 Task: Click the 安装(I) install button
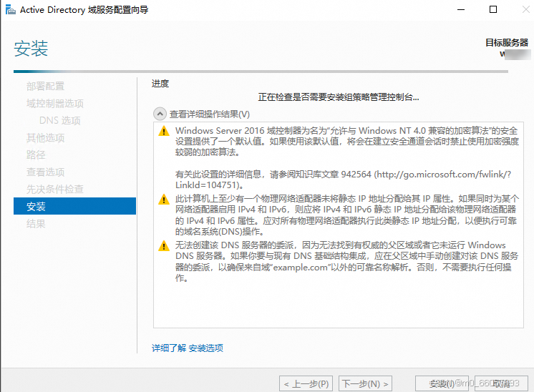442,384
